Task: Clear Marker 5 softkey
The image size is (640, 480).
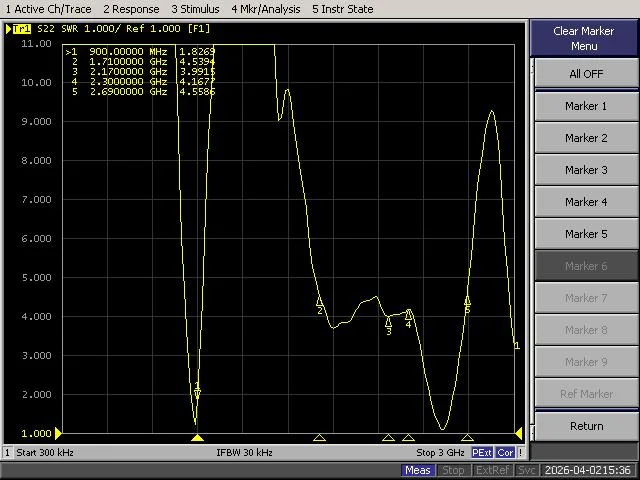Action: pos(586,234)
